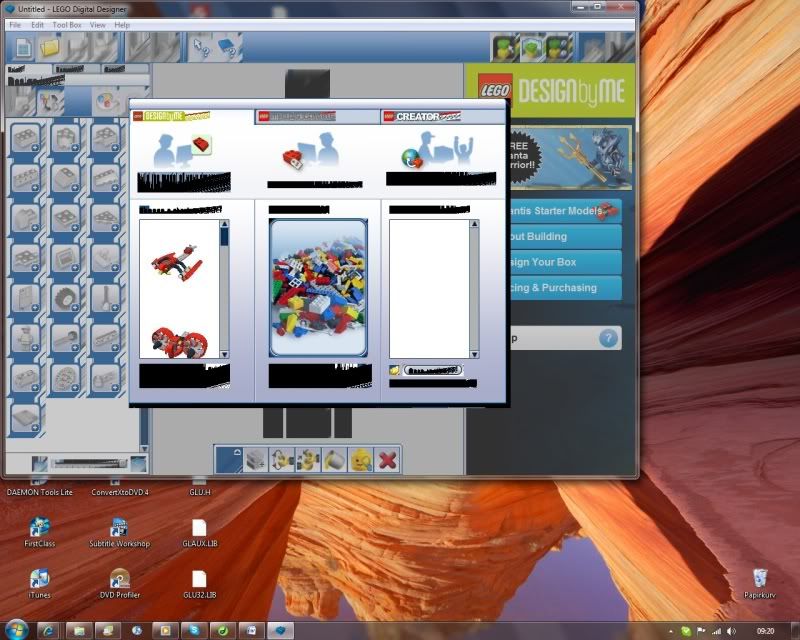Open Subtitle Workshop desktop shortcut
This screenshot has width=800, height=640.
click(119, 533)
